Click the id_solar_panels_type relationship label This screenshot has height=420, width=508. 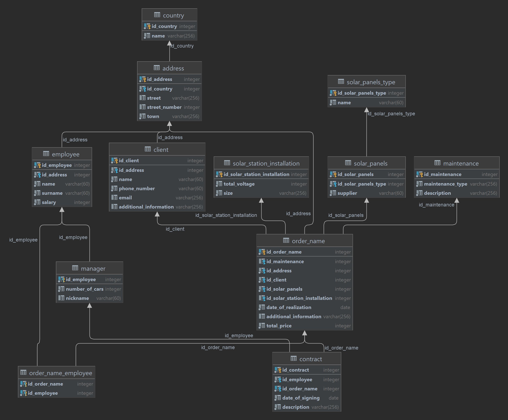(x=391, y=114)
